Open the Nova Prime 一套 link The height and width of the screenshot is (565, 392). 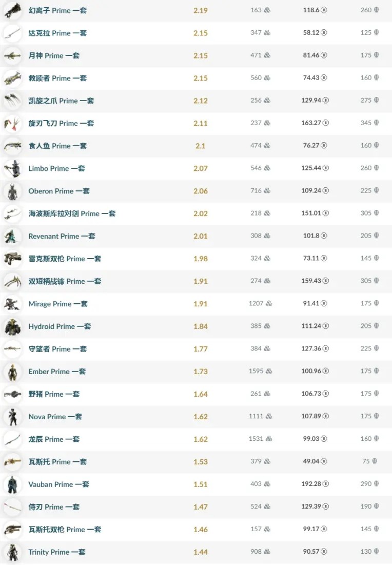pyautogui.click(x=55, y=417)
